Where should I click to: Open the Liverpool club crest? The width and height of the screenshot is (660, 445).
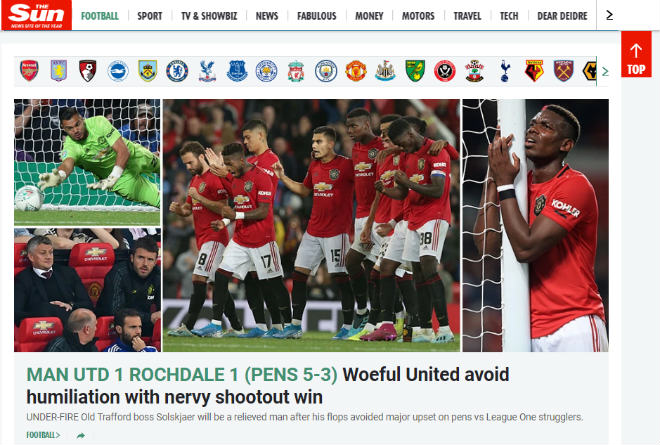pos(296,71)
